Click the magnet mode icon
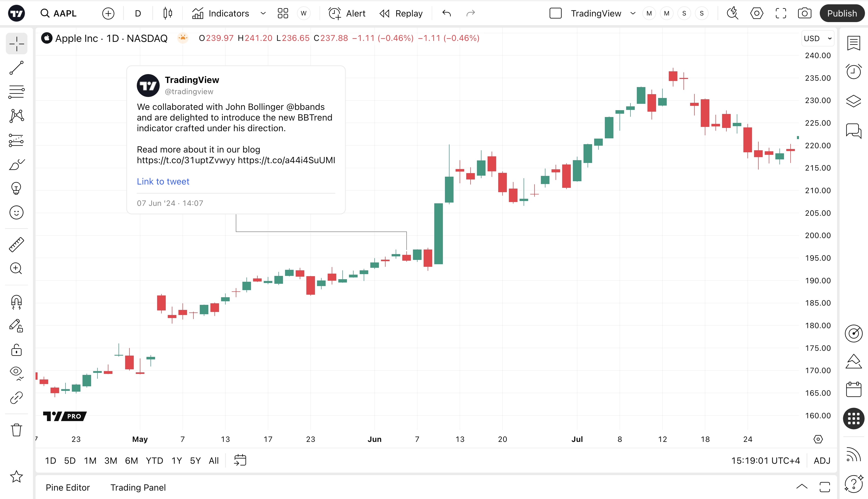The image size is (868, 499). 16,302
